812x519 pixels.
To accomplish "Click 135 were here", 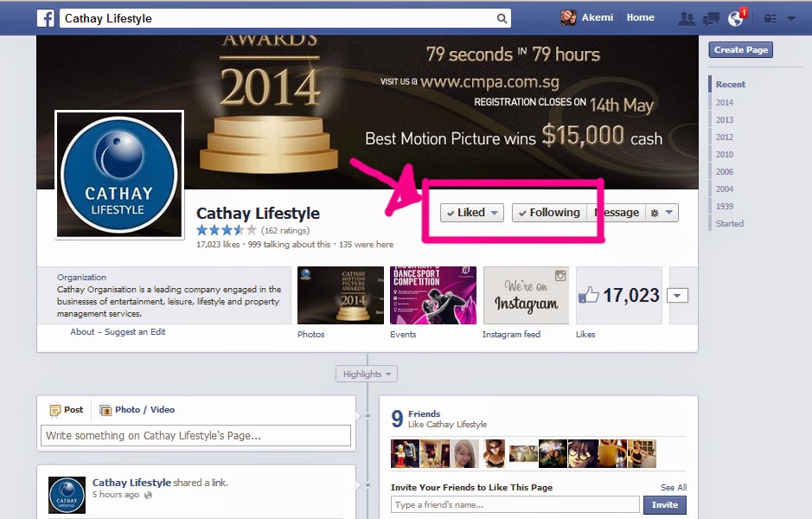I will 366,245.
